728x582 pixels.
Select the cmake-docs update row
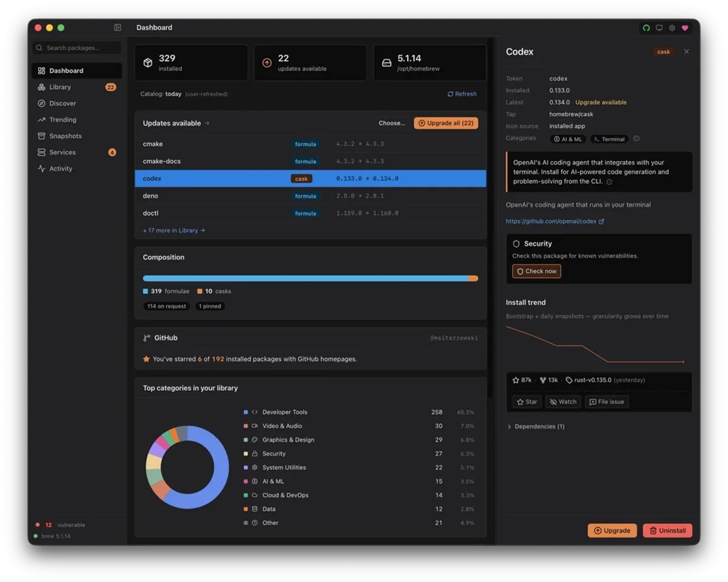coord(310,161)
